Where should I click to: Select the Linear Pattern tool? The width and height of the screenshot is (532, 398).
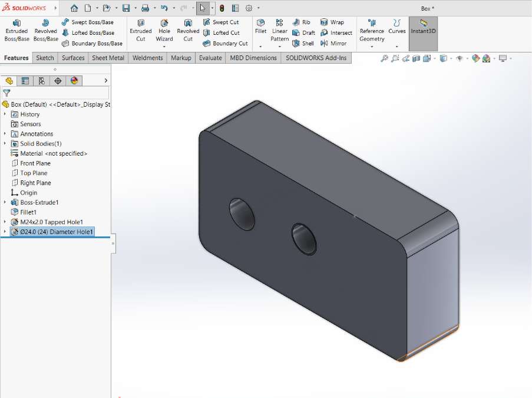point(280,30)
